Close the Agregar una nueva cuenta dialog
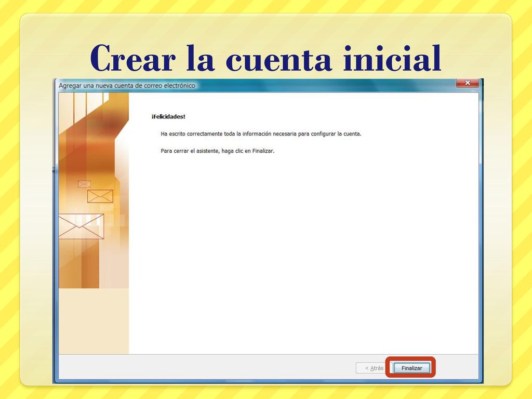 467,83
